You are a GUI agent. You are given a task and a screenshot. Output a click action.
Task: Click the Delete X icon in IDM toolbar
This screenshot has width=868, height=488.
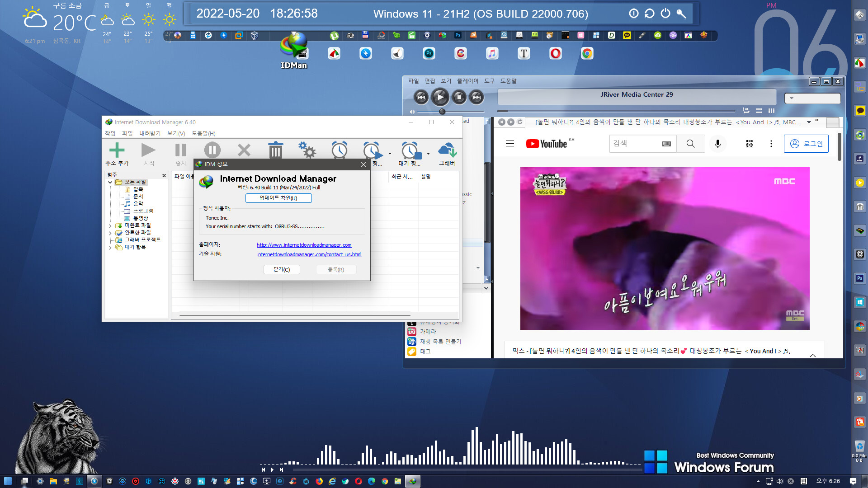click(x=244, y=150)
